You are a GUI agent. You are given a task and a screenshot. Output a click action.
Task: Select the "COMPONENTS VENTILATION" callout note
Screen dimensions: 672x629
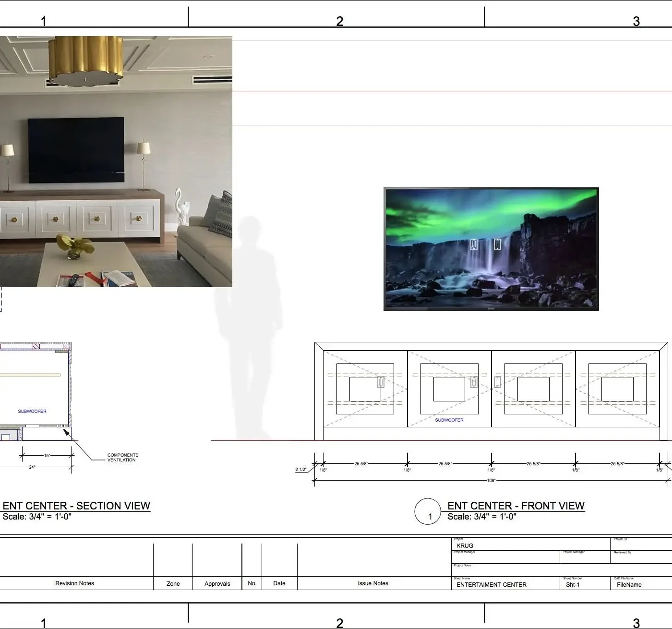click(x=123, y=457)
